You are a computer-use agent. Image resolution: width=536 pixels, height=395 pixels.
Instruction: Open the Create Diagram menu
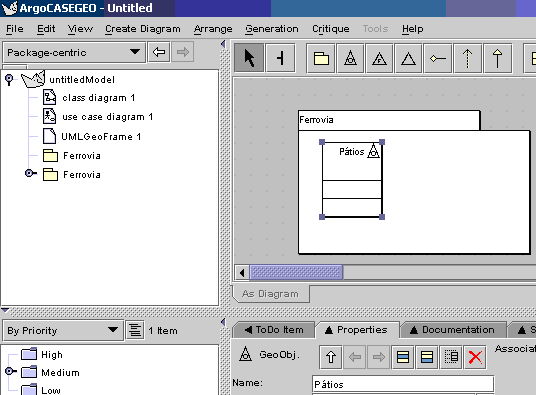[x=143, y=29]
